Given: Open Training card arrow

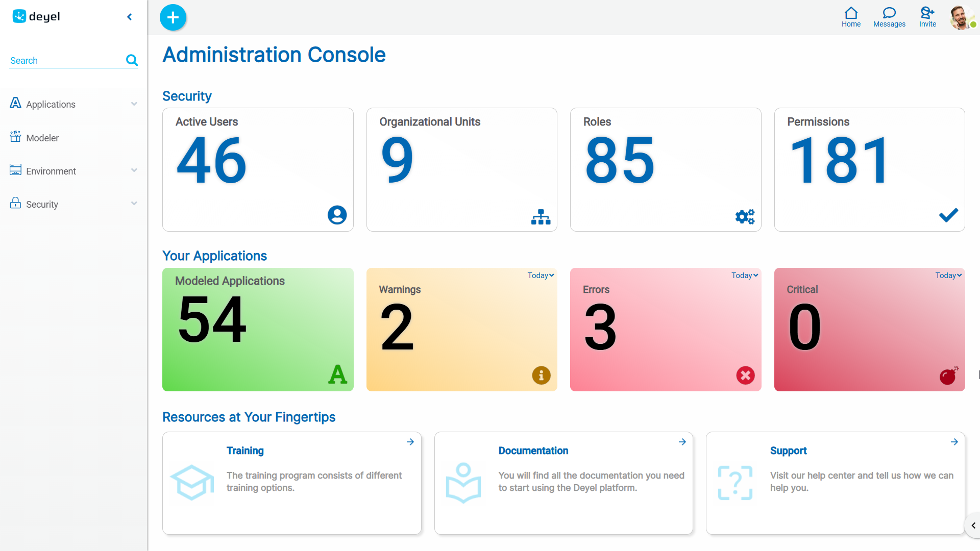Looking at the screenshot, I should pos(410,442).
